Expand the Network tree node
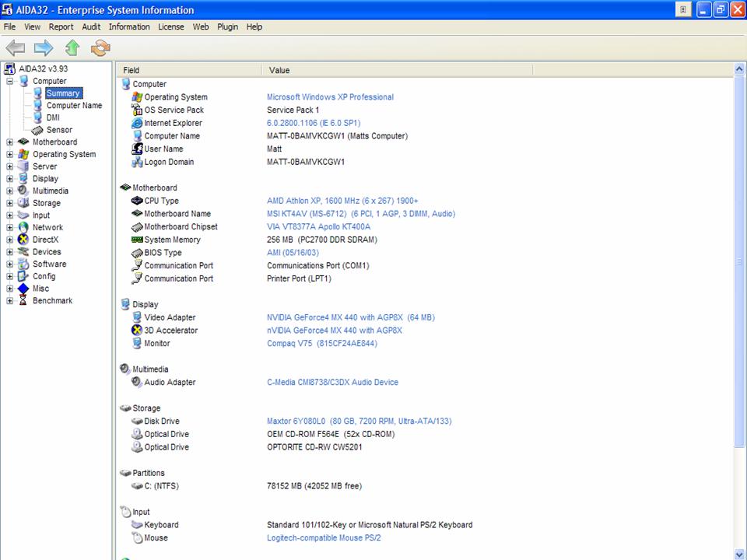 click(9, 227)
